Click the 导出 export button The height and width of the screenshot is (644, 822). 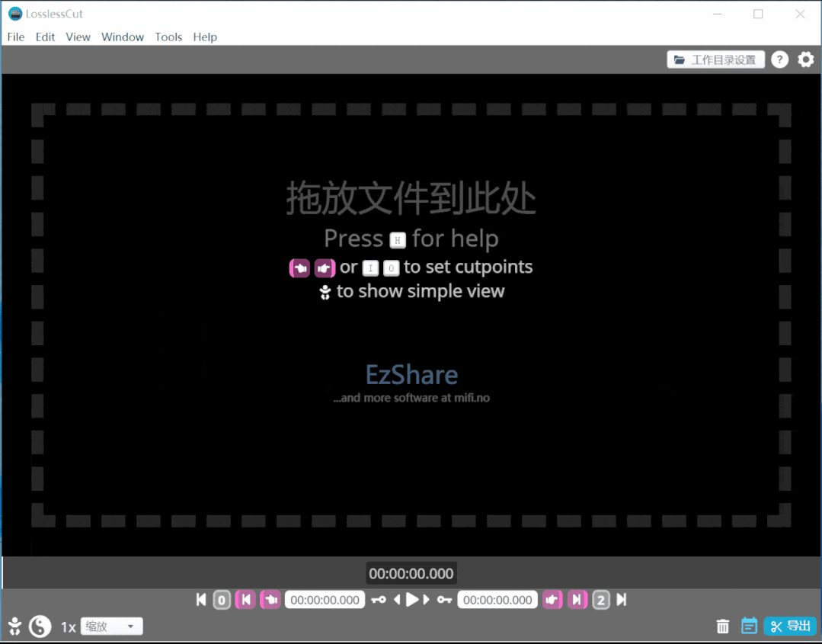(x=790, y=626)
